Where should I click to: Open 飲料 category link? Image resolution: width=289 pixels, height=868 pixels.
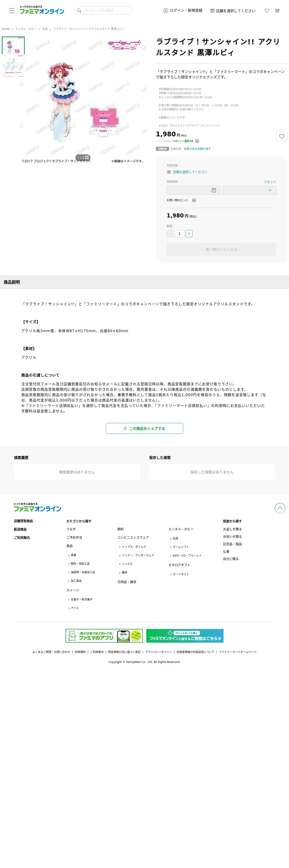[x=120, y=529]
